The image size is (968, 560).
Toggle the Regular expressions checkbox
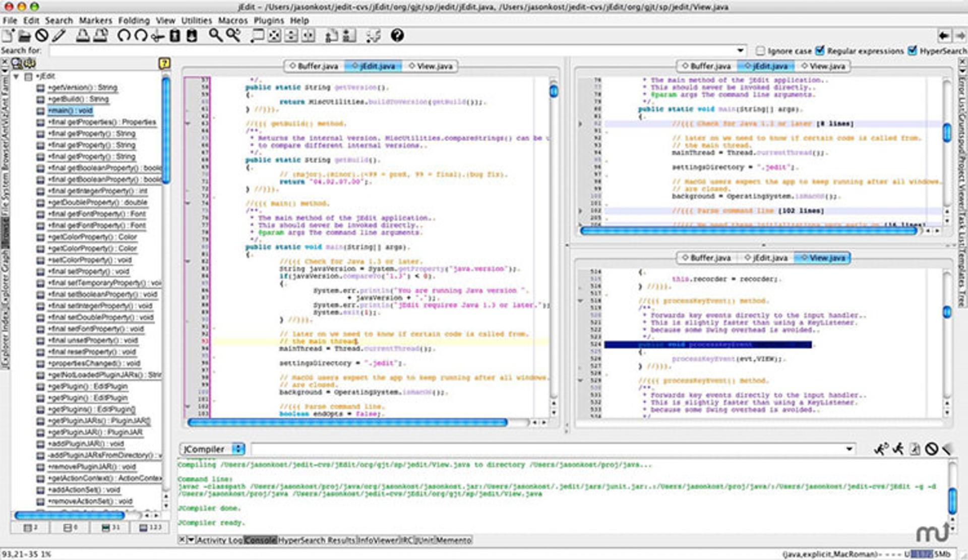click(820, 50)
